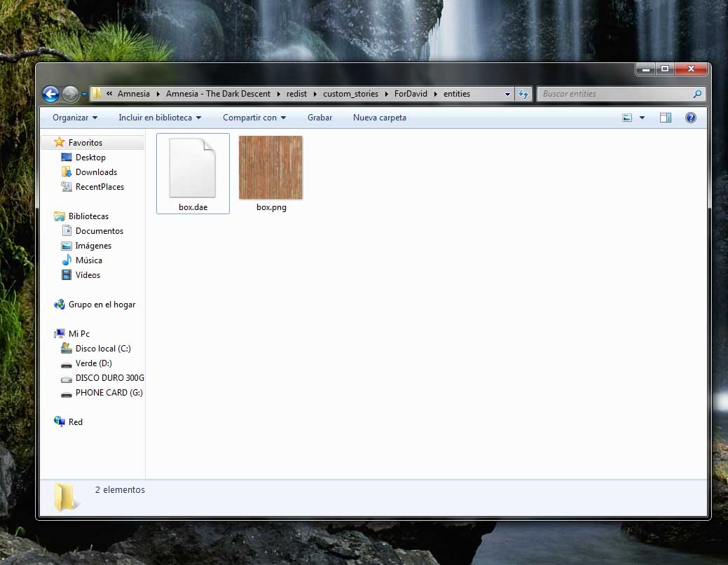
Task: Click the Nueva carpeta button
Action: (379, 118)
